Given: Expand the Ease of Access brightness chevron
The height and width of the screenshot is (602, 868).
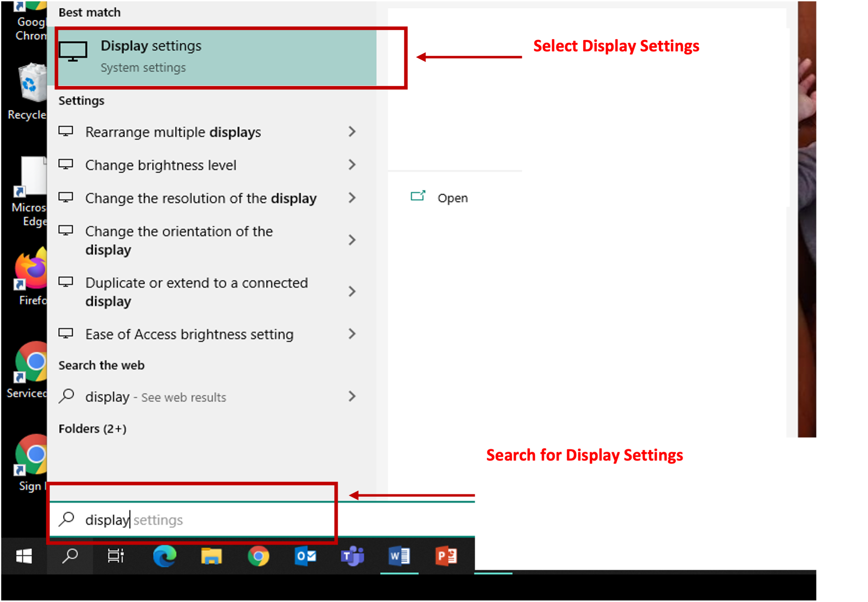Looking at the screenshot, I should [x=352, y=334].
